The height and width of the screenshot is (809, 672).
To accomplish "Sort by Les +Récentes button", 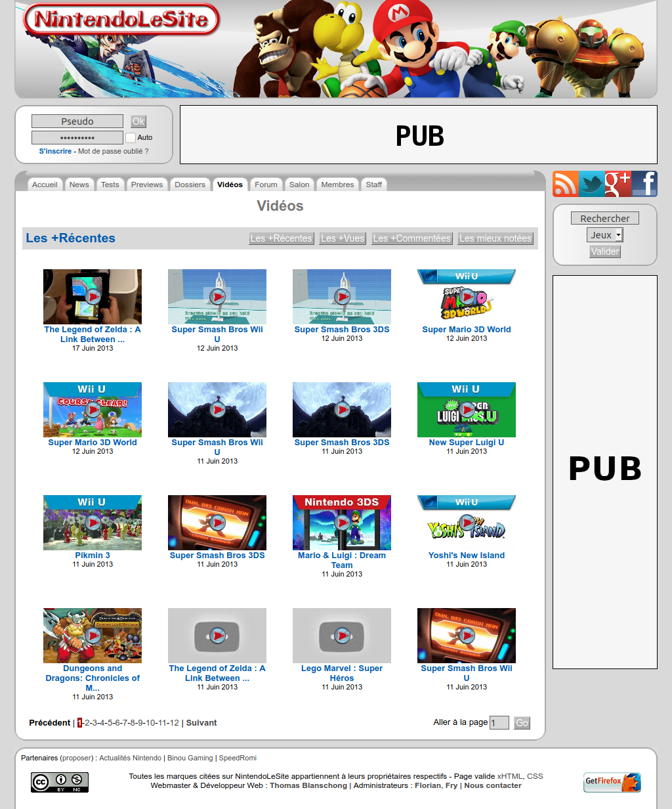I will pos(282,238).
